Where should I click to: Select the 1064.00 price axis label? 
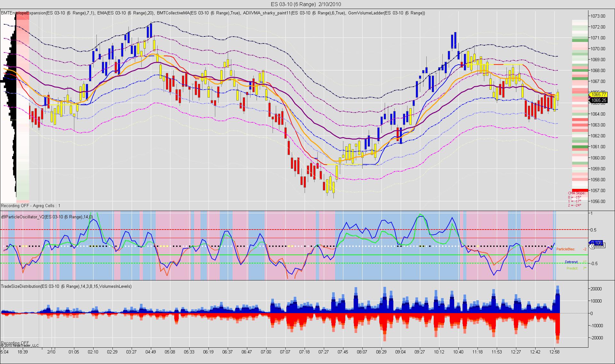[598, 114]
